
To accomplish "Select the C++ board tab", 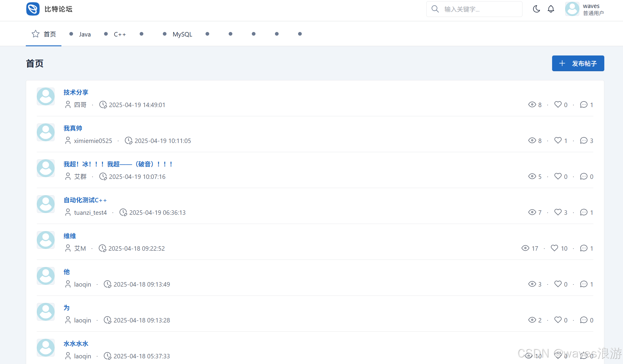I will (120, 34).
